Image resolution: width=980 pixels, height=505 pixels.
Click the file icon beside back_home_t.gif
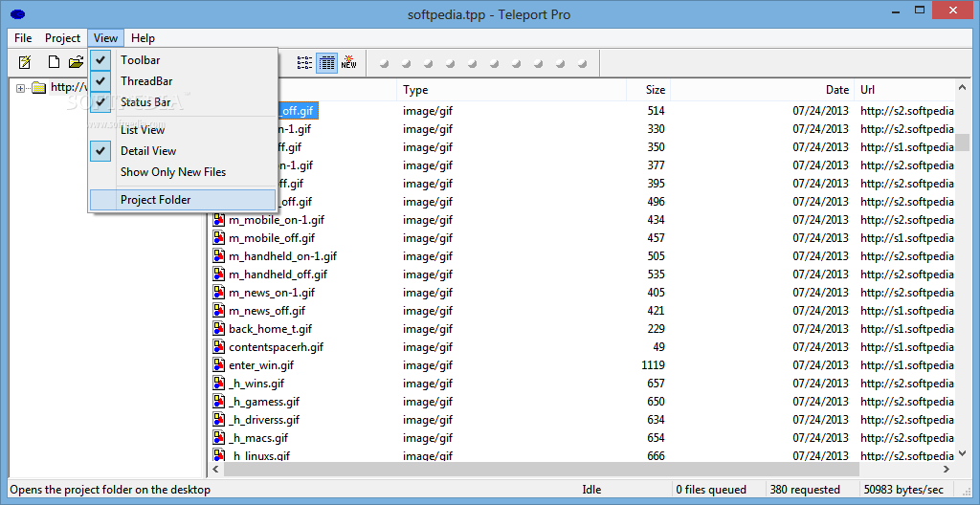[219, 329]
